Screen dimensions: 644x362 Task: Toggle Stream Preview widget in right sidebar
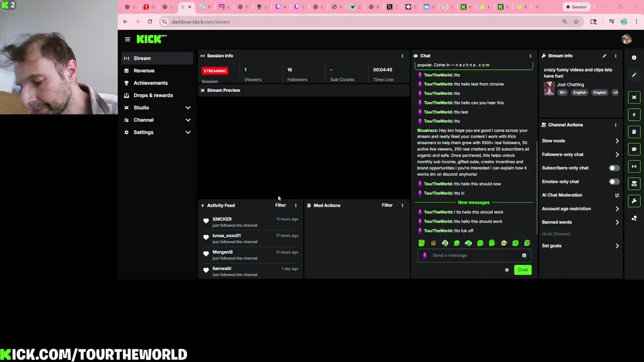(x=634, y=98)
